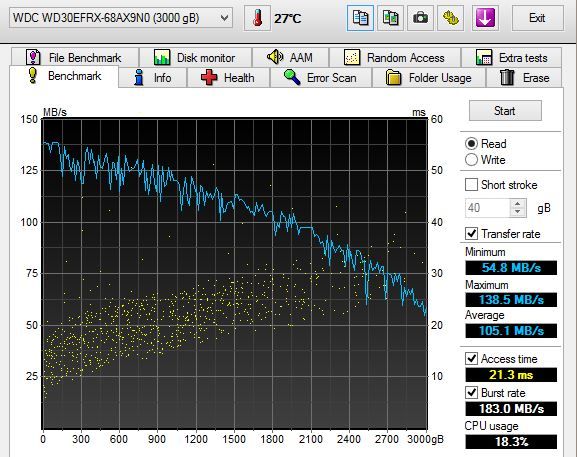This screenshot has width=577, height=457.
Task: Open the Health tab red cross
Action: [x=229, y=78]
